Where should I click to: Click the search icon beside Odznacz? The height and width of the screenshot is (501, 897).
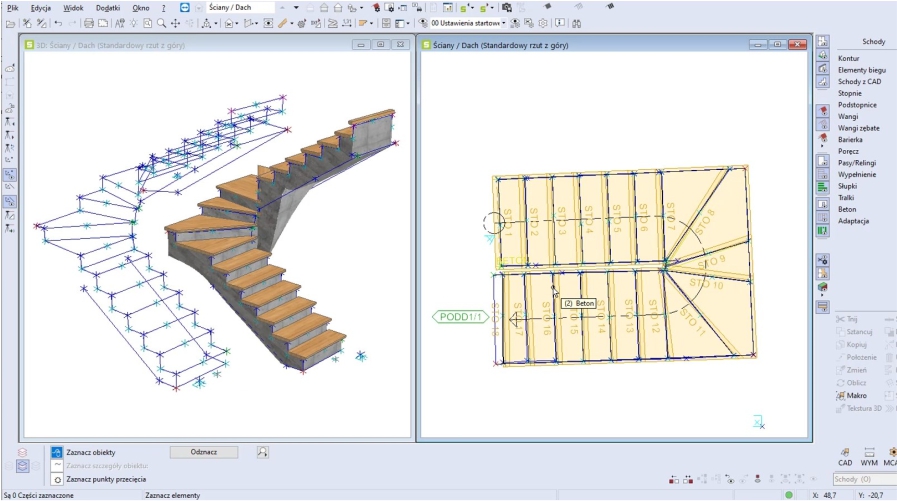pyautogui.click(x=262, y=452)
